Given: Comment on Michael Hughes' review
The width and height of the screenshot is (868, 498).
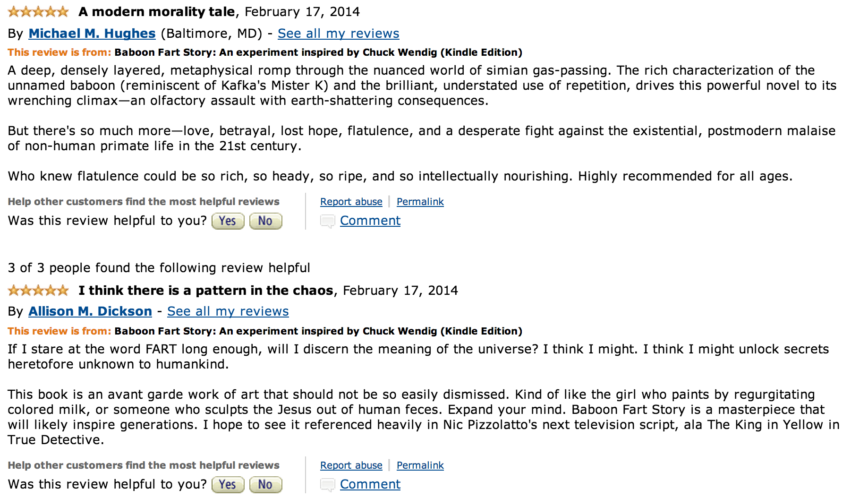Looking at the screenshot, I should click(x=370, y=221).
